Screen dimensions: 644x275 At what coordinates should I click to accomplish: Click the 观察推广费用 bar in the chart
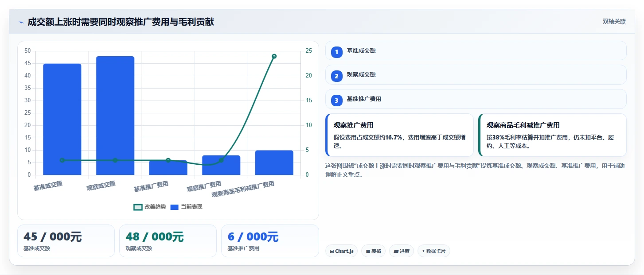point(221,165)
